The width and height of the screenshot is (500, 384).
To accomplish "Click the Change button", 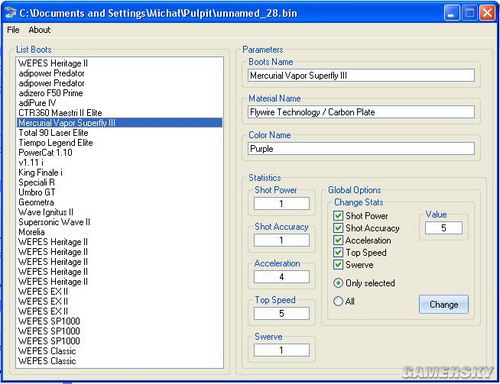I will click(444, 304).
